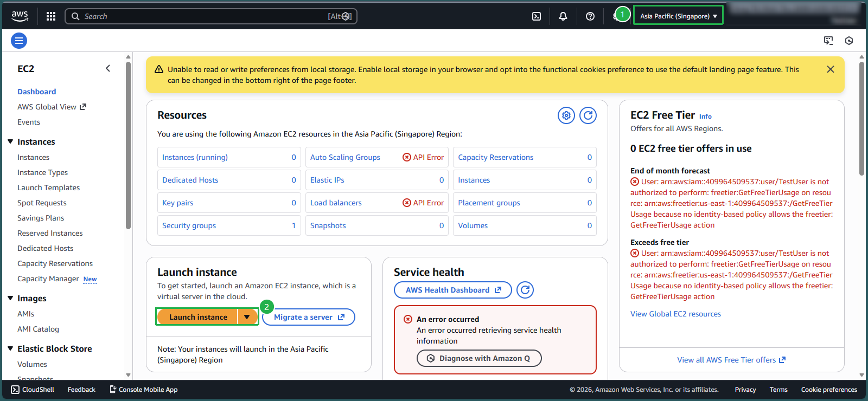Open the help question mark icon
Viewport: 868px width, 401px height.
click(x=590, y=16)
